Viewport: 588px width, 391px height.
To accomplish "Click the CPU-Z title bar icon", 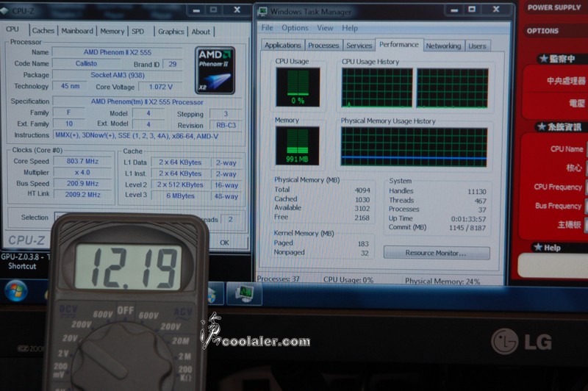I will [4, 11].
